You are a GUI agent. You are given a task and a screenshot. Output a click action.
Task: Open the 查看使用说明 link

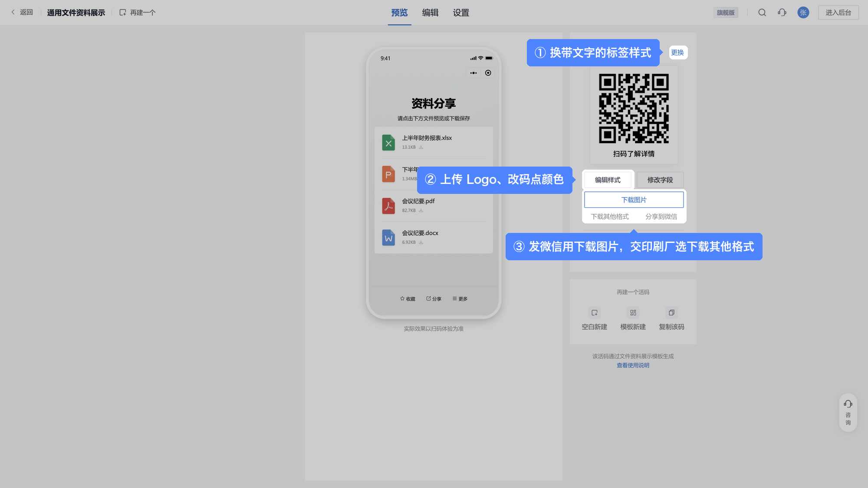(633, 365)
